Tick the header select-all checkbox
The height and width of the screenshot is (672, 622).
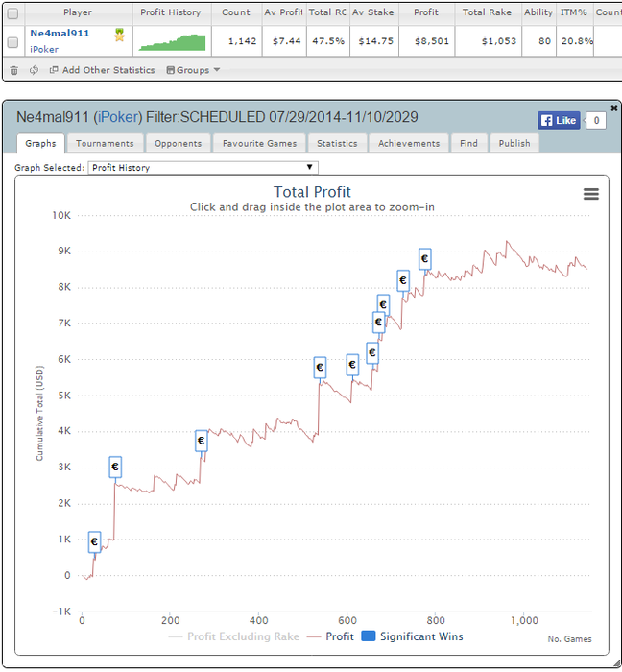pyautogui.click(x=13, y=13)
